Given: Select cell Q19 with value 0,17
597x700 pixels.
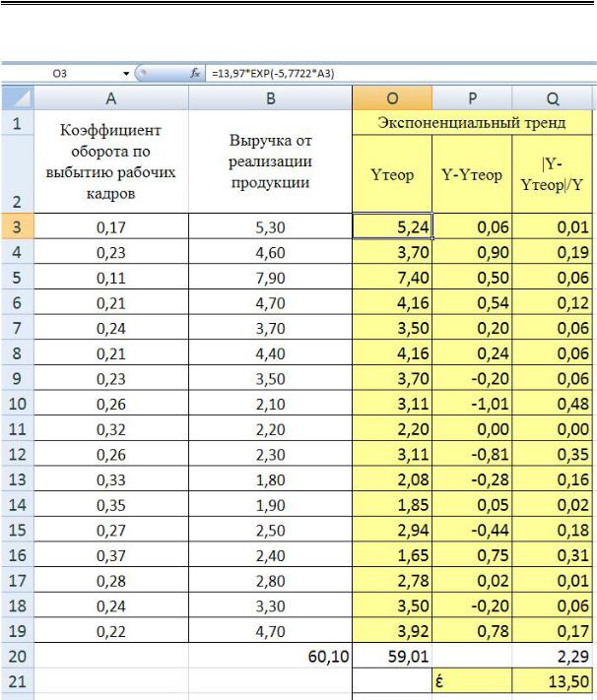Looking at the screenshot, I should [x=553, y=631].
